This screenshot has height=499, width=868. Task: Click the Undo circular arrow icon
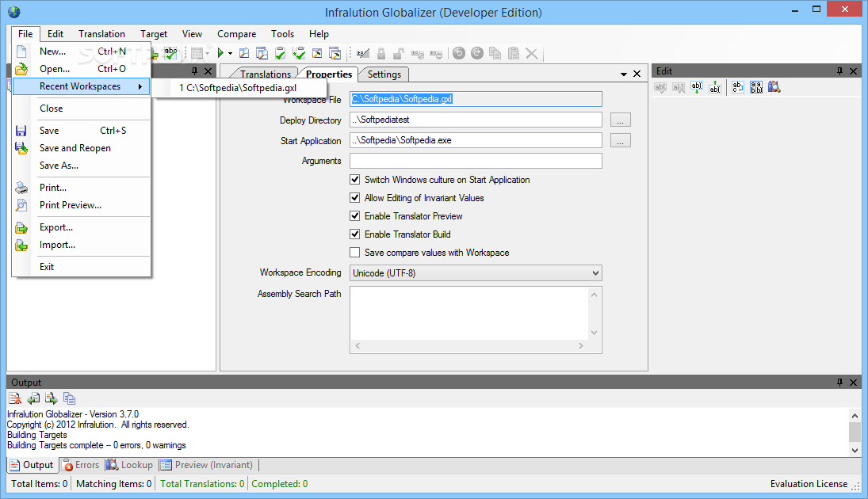tap(459, 53)
